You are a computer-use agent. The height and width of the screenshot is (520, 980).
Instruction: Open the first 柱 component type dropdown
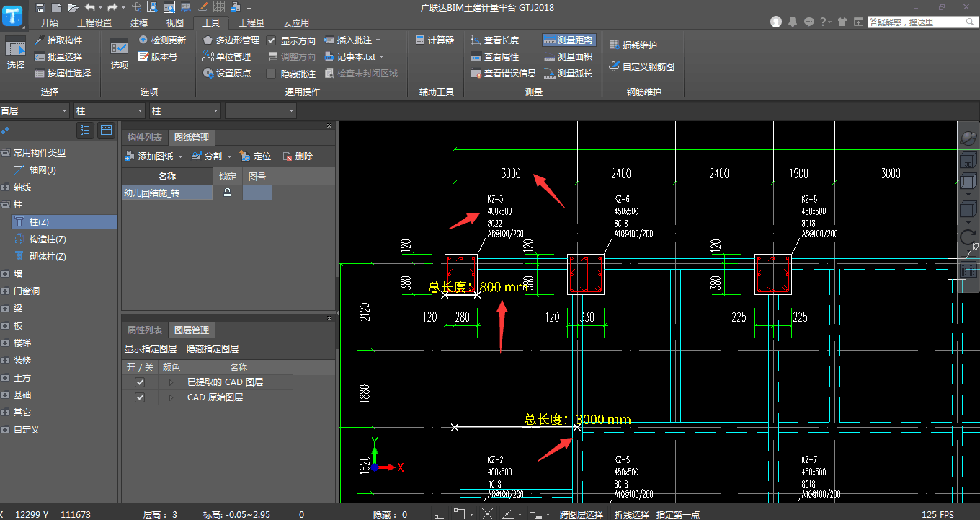pyautogui.click(x=110, y=111)
